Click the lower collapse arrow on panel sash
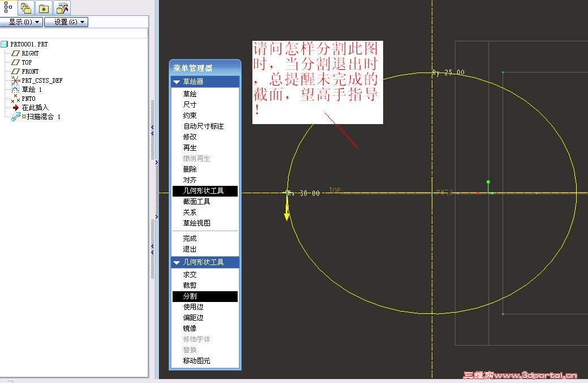 tap(153, 249)
